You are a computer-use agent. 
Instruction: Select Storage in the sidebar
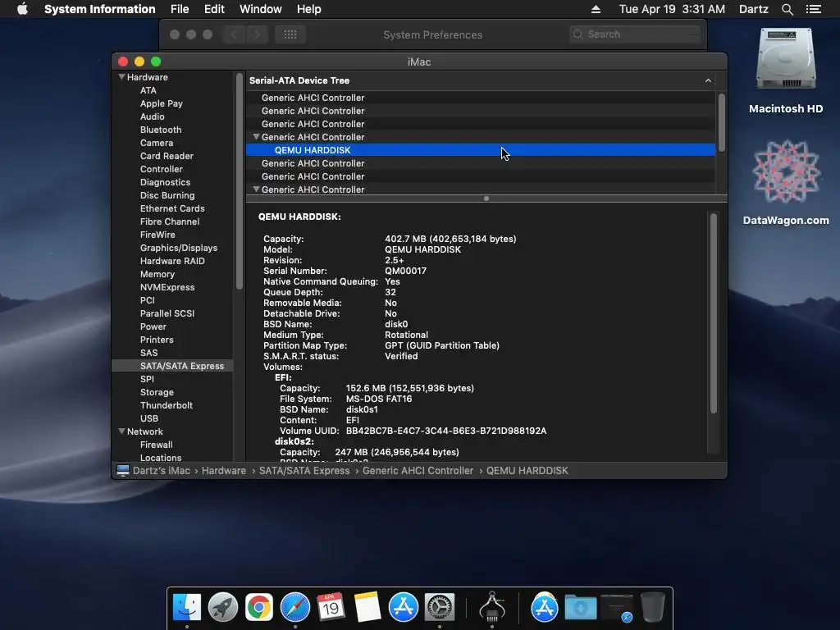tap(157, 392)
